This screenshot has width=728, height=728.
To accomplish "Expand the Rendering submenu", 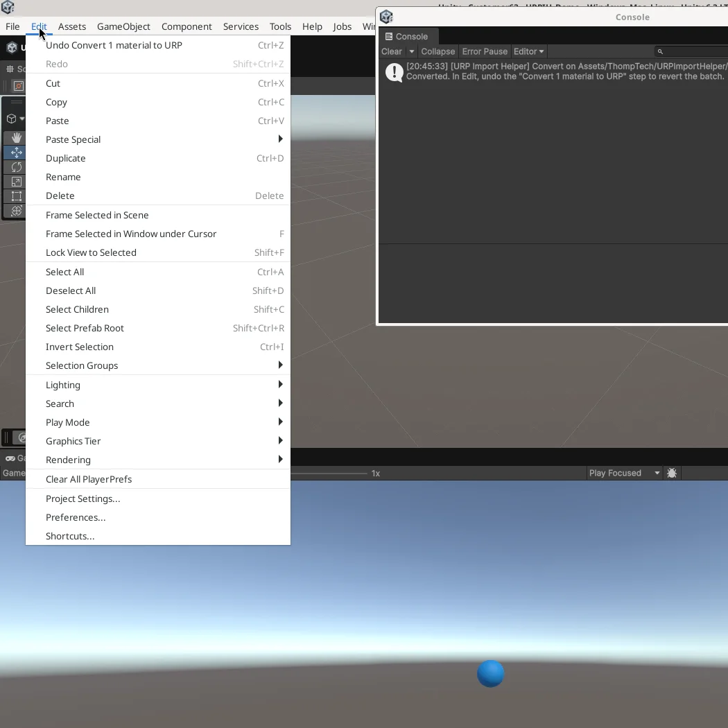I will point(158,460).
